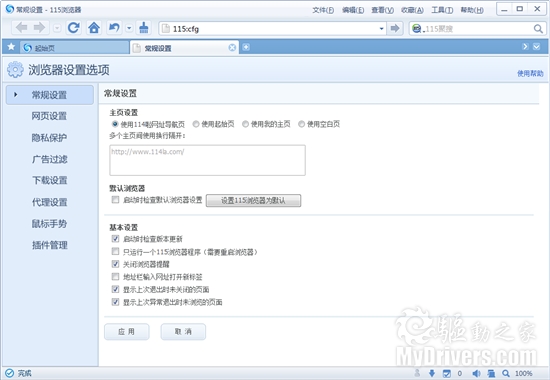Open the 帮助(H) menu
This screenshot has width=550, height=380.
[472, 10]
